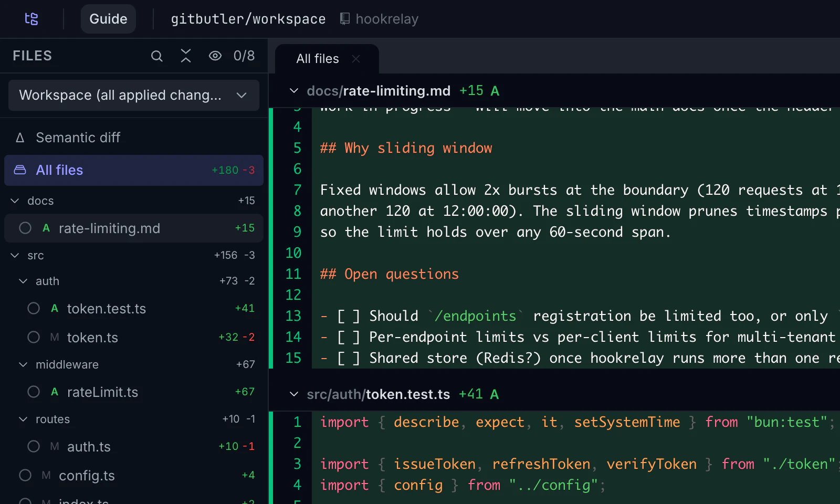The image size is (840, 504).
Task: Click the hookrelay repository icon
Action: [x=345, y=19]
